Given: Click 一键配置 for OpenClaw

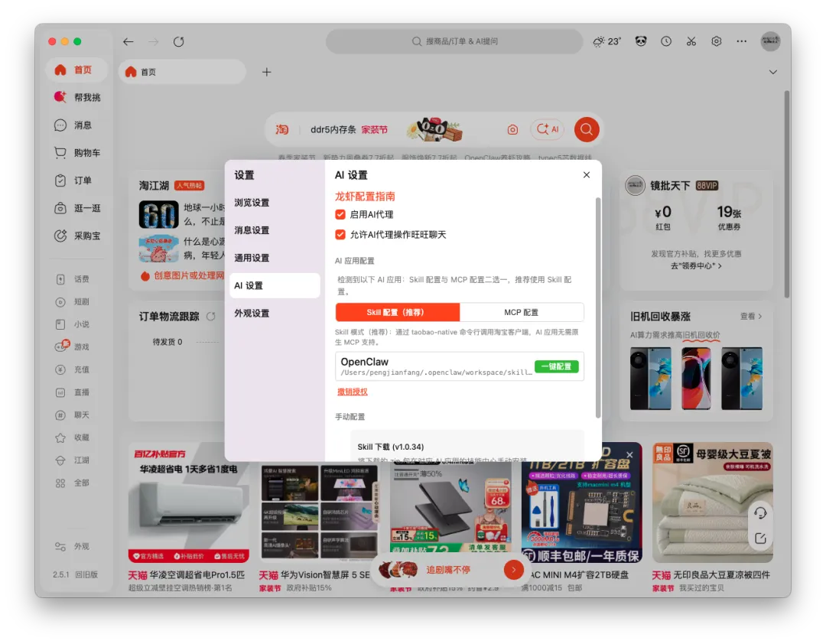Looking at the screenshot, I should 556,366.
